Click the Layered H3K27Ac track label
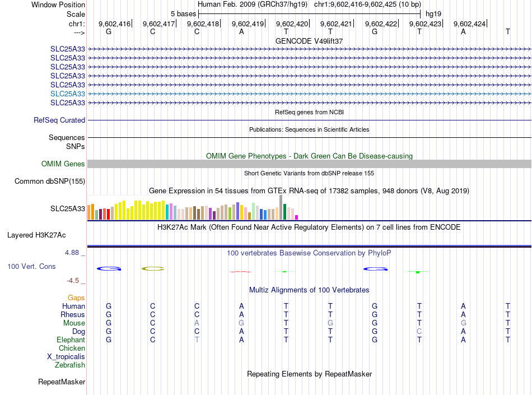This screenshot has width=532, height=395. click(36, 235)
